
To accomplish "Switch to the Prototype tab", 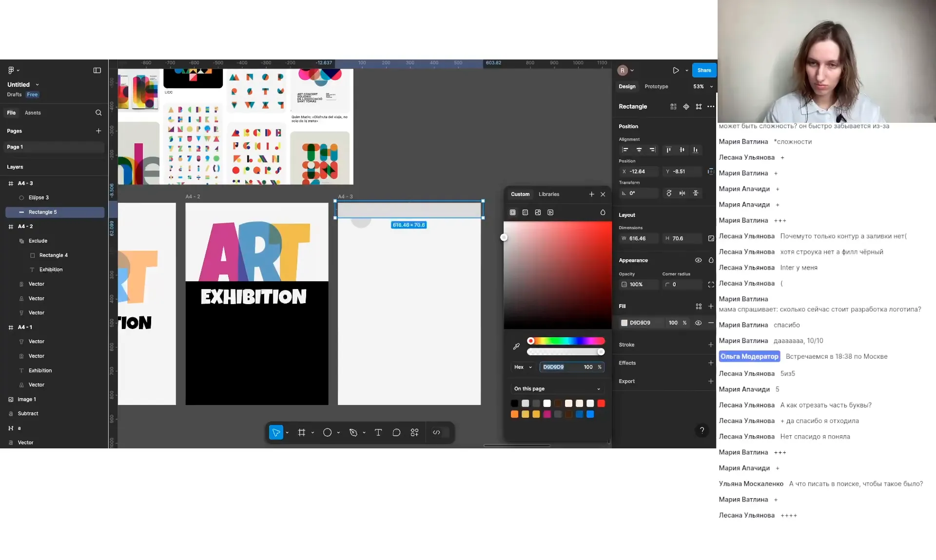I will (x=656, y=86).
